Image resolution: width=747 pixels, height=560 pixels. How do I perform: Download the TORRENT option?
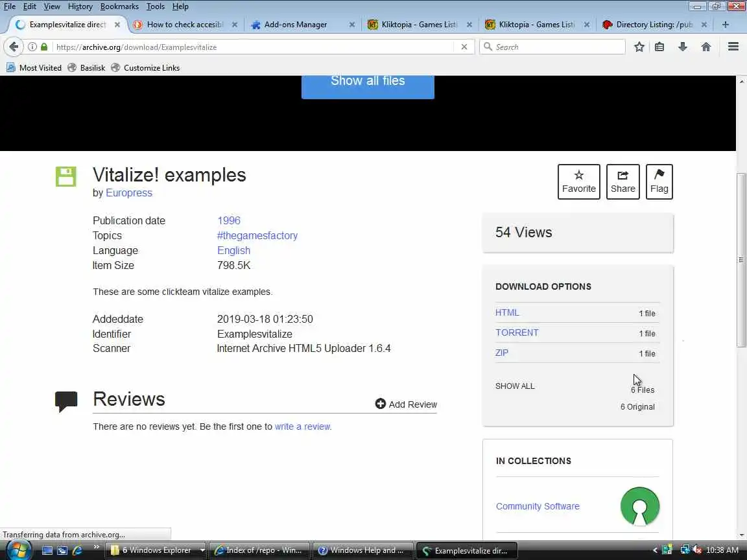(x=516, y=332)
